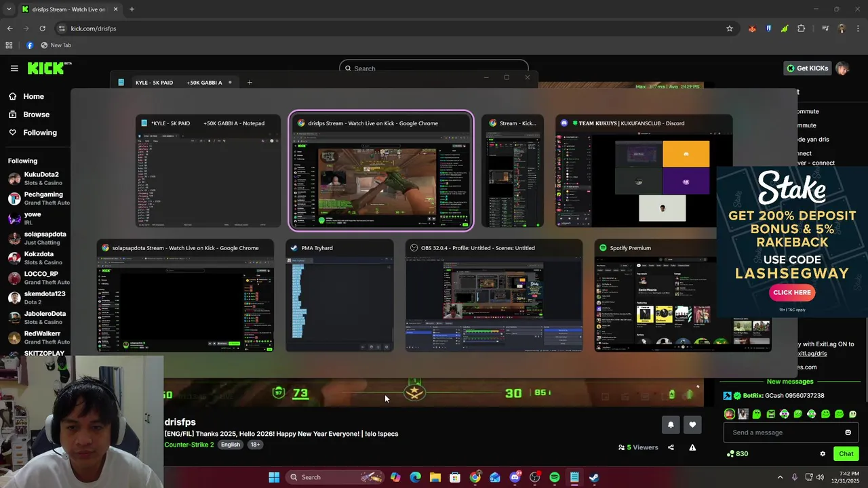Viewport: 868px width, 488px height.
Task: Switch to solapsapdota Stream Chrome thumbnail
Action: click(x=185, y=296)
